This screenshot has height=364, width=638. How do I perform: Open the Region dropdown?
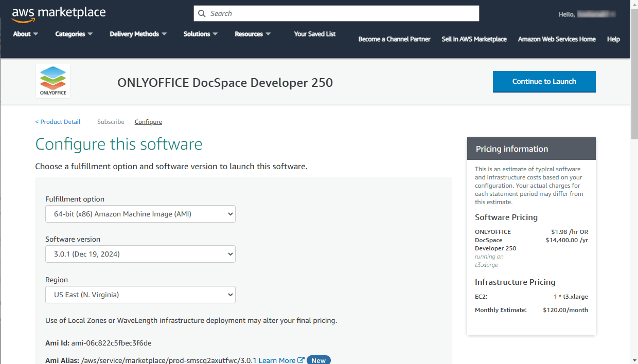(140, 295)
